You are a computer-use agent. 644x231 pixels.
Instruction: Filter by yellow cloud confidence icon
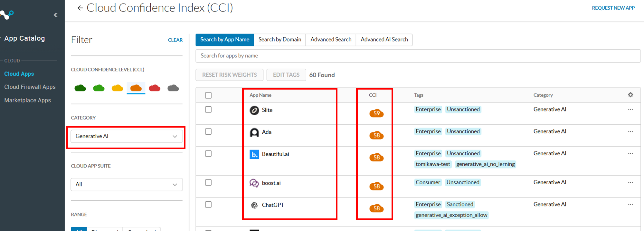pyautogui.click(x=117, y=88)
